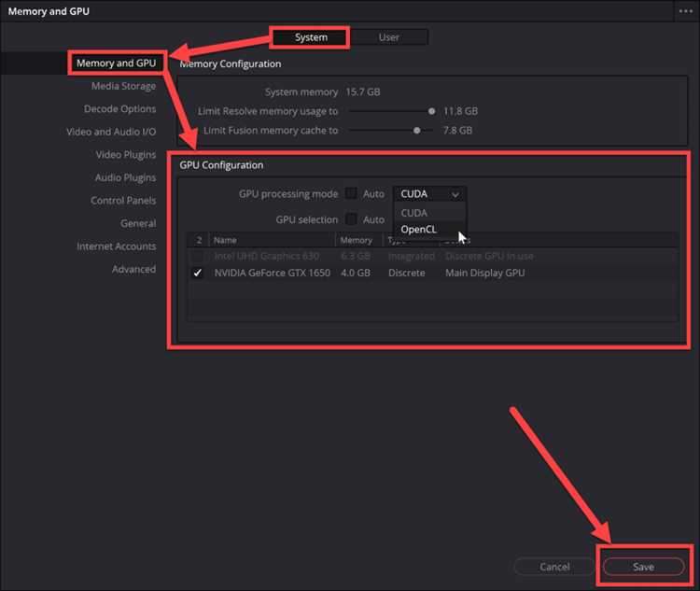Screen dimensions: 700x591
Task: Open Control Panels settings
Action: point(123,201)
